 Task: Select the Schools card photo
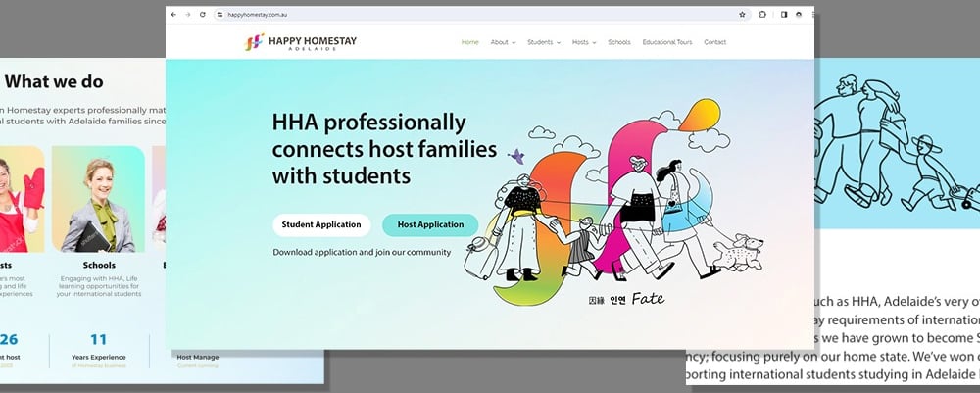[98, 199]
